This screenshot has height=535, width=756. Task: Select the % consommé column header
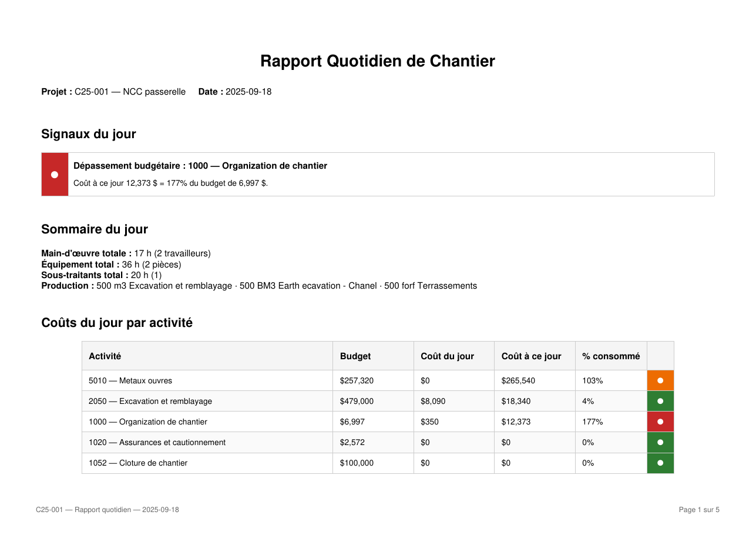coord(611,356)
